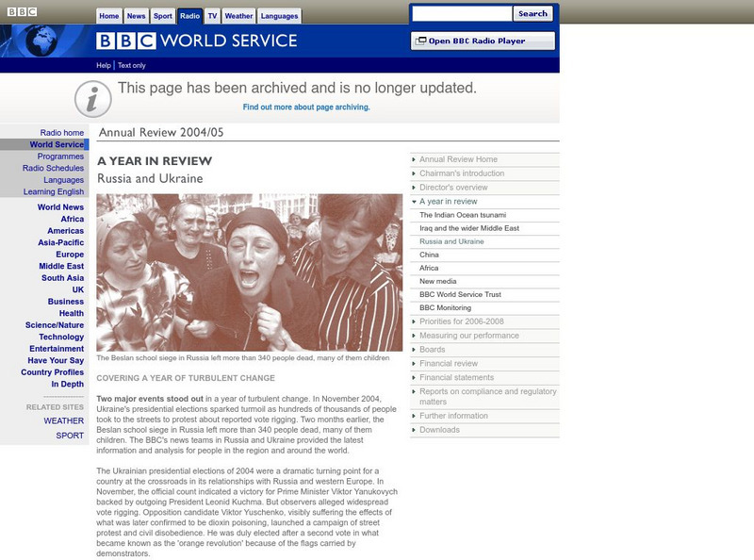Click the Search button

pyautogui.click(x=533, y=13)
